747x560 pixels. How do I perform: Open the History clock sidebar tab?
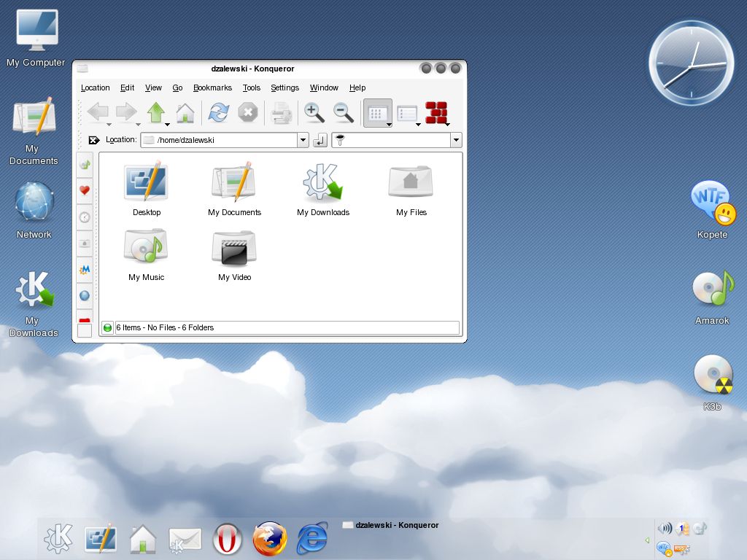[85, 217]
